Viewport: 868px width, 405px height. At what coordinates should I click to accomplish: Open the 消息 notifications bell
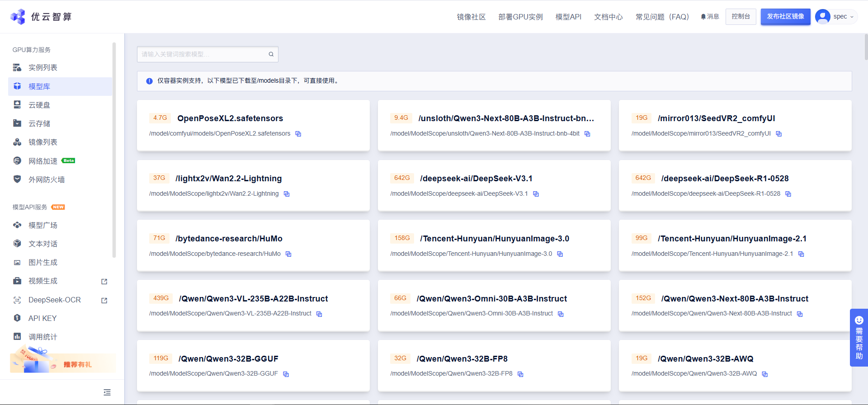(710, 17)
